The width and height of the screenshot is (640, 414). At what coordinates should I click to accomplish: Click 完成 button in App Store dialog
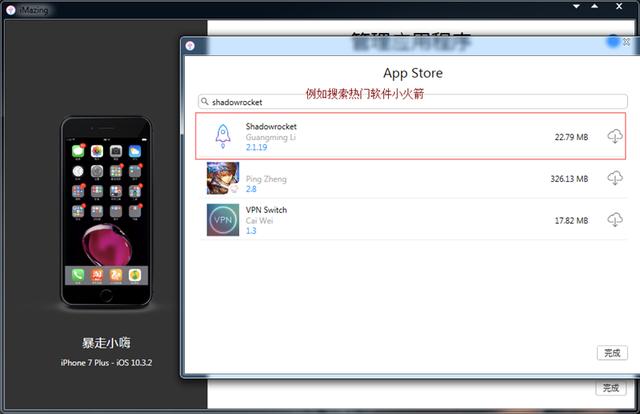click(x=612, y=353)
